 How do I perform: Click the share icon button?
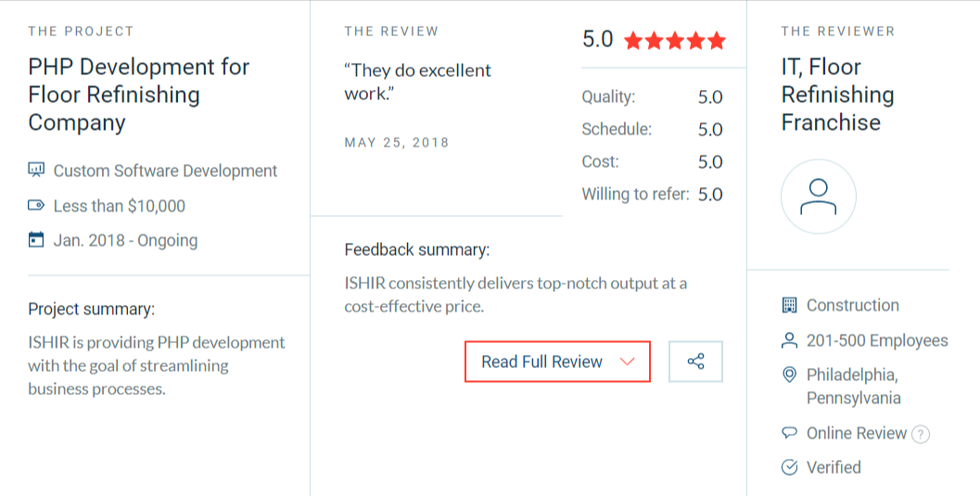tap(695, 362)
